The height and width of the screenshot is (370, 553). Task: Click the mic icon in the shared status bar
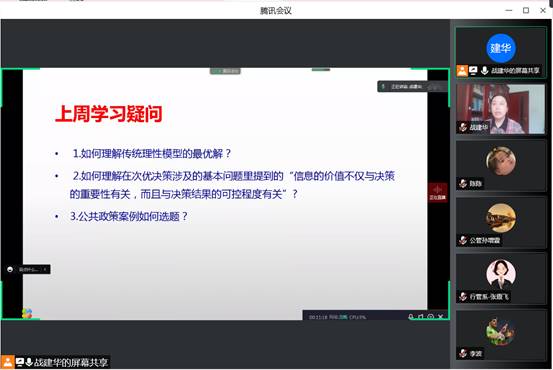[x=411, y=317]
